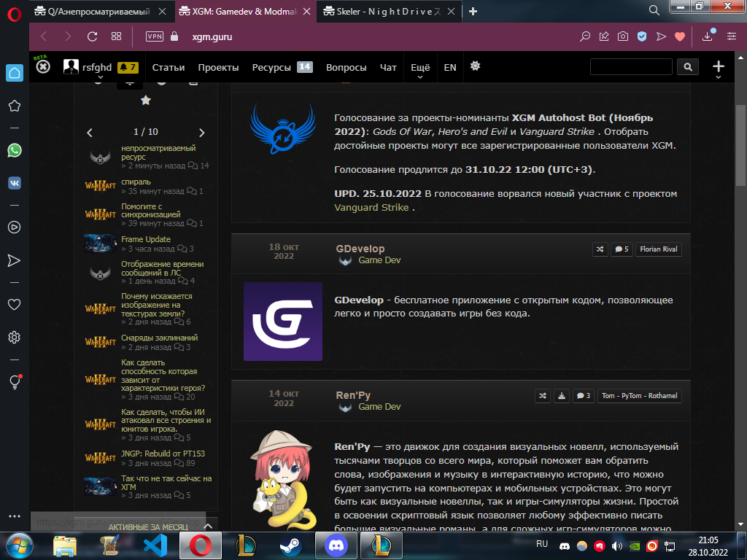
Task: Open the Speed Dial home icon in sidebar
Action: tap(15, 73)
